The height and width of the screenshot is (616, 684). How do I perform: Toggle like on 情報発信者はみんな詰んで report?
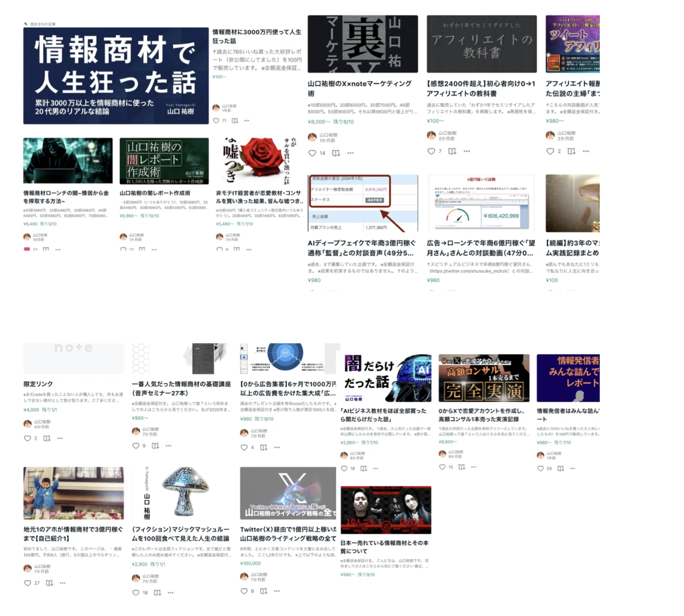(x=540, y=468)
